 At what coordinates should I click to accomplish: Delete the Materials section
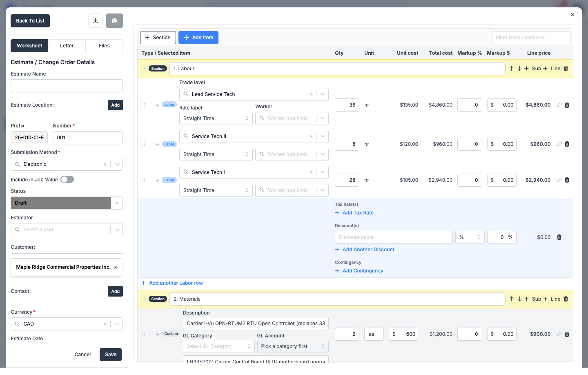566,299
